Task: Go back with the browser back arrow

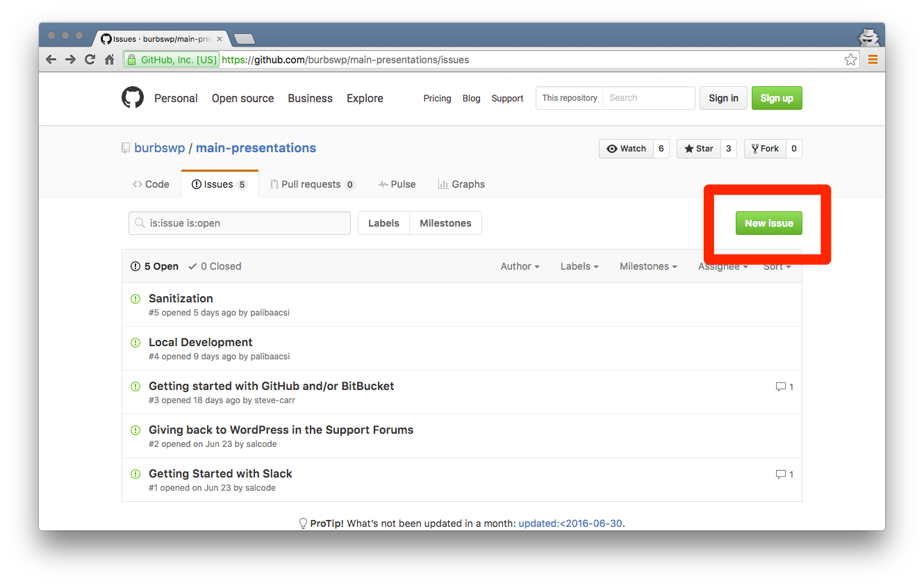Action: 51,60
